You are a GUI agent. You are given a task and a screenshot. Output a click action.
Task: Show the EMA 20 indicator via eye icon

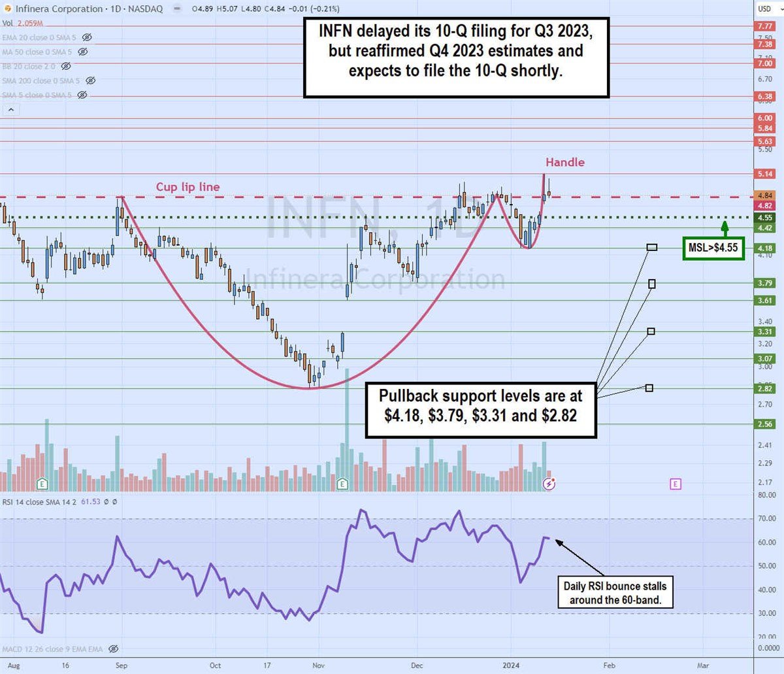point(87,38)
